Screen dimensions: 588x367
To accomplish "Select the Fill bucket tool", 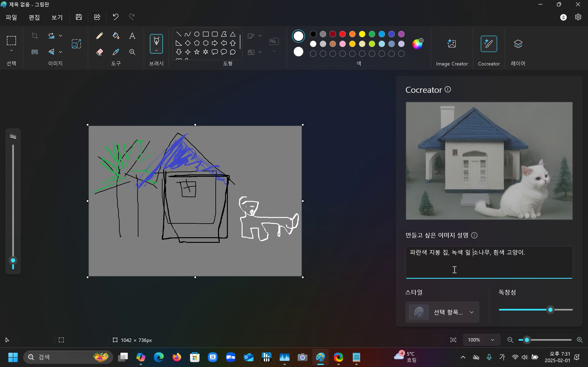I will [x=116, y=36].
